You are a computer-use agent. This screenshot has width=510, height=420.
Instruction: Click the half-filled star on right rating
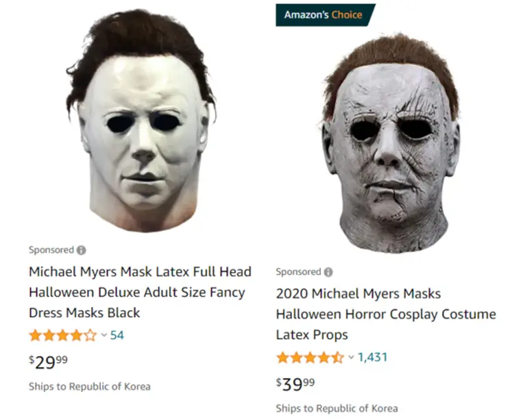tap(338, 357)
